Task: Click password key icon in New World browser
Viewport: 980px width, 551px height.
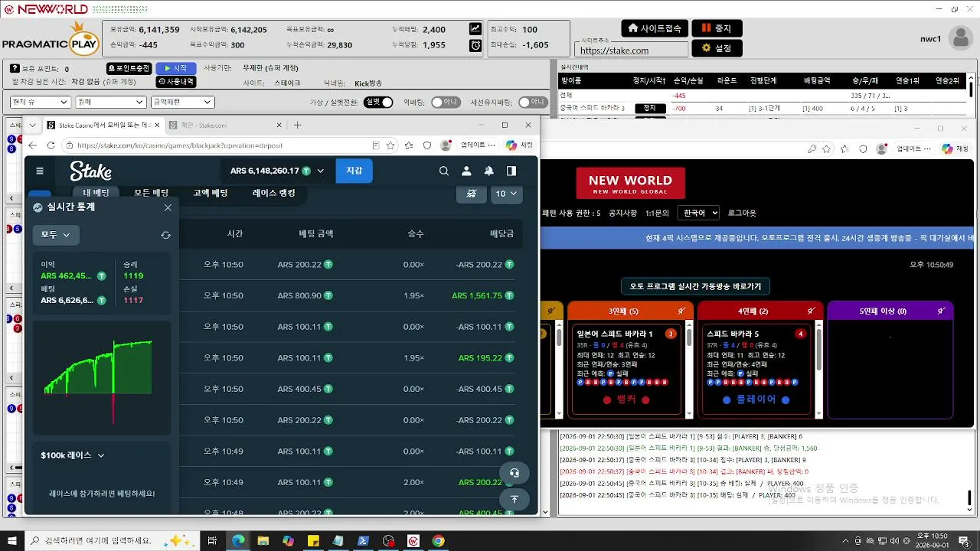Action: [812, 149]
